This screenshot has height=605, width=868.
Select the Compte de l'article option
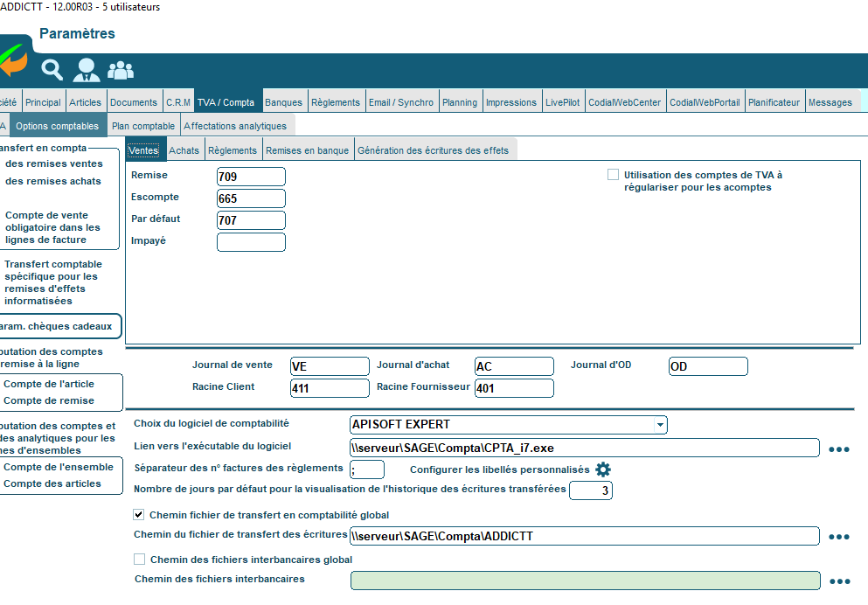tap(49, 384)
